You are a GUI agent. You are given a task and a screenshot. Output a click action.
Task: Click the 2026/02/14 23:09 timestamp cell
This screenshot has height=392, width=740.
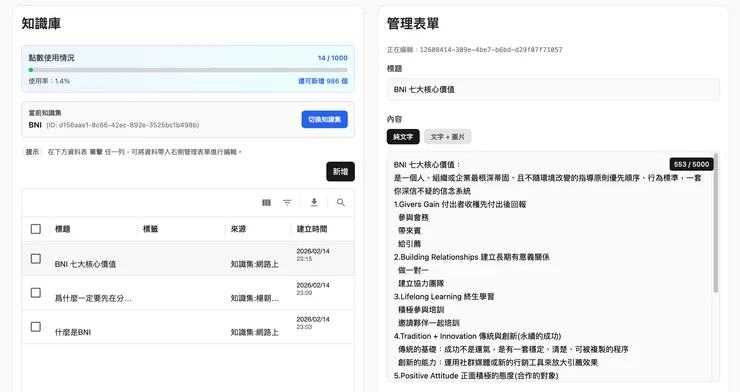tap(313, 289)
